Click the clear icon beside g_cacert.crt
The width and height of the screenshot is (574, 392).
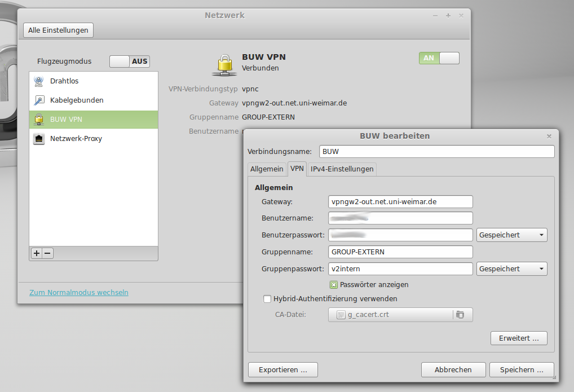(x=460, y=315)
